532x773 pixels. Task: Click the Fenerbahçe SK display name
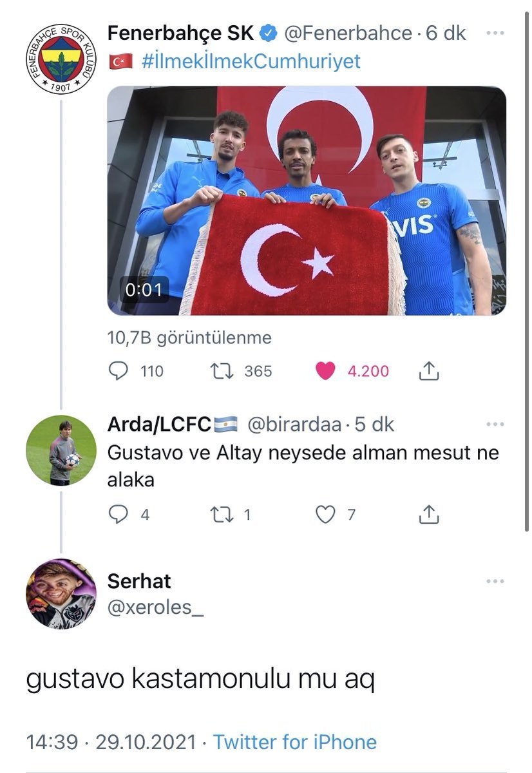[180, 33]
